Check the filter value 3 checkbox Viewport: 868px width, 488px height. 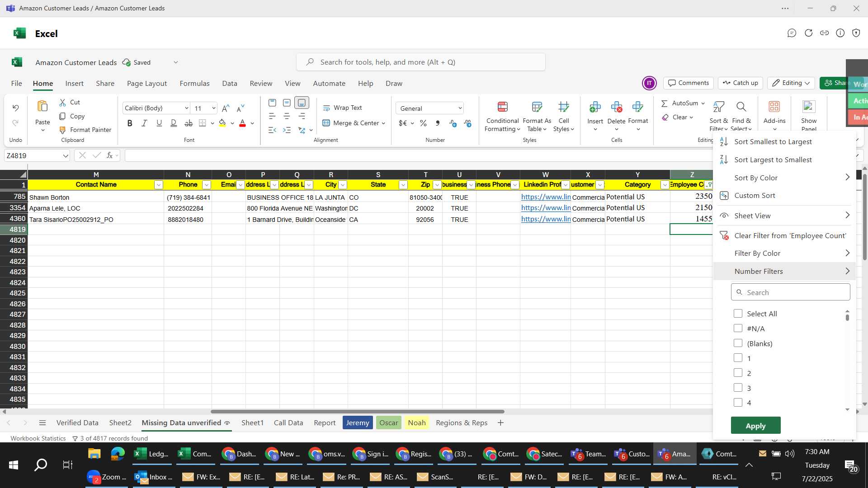[x=738, y=388]
